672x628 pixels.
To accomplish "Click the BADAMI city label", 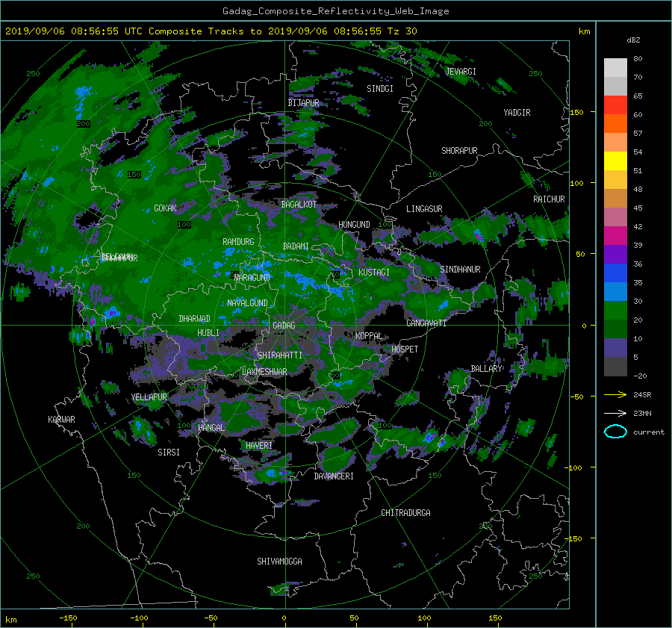I will tap(296, 246).
